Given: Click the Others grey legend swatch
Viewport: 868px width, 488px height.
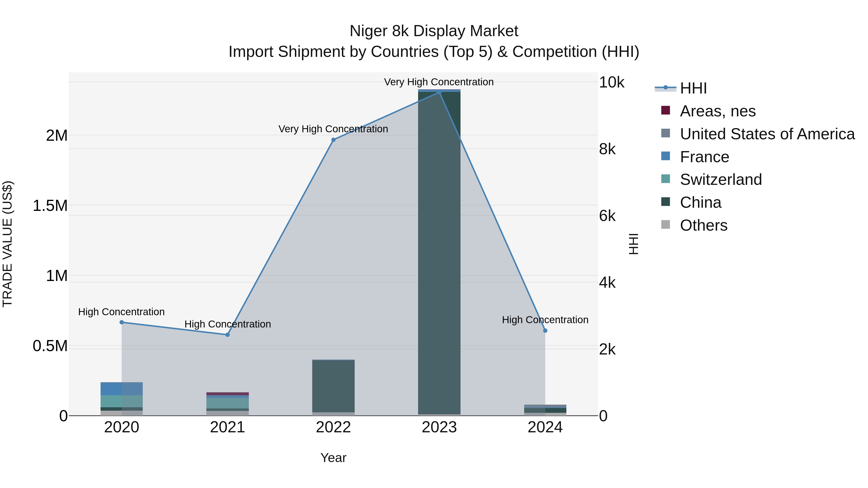Looking at the screenshot, I should click(665, 224).
